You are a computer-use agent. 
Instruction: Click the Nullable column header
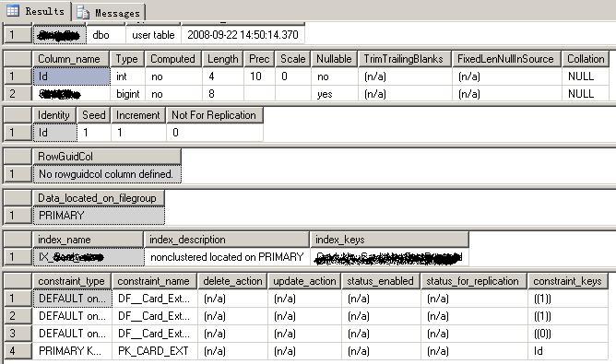[x=334, y=59]
